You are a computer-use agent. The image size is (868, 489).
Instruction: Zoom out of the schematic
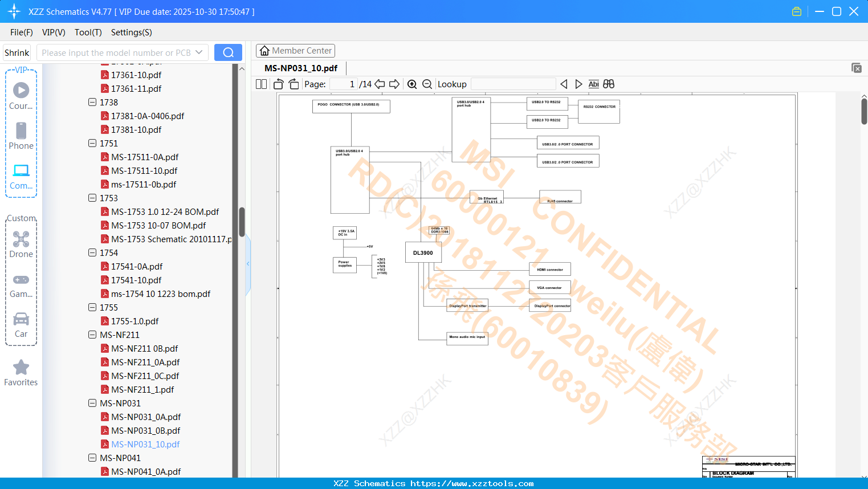[427, 84]
